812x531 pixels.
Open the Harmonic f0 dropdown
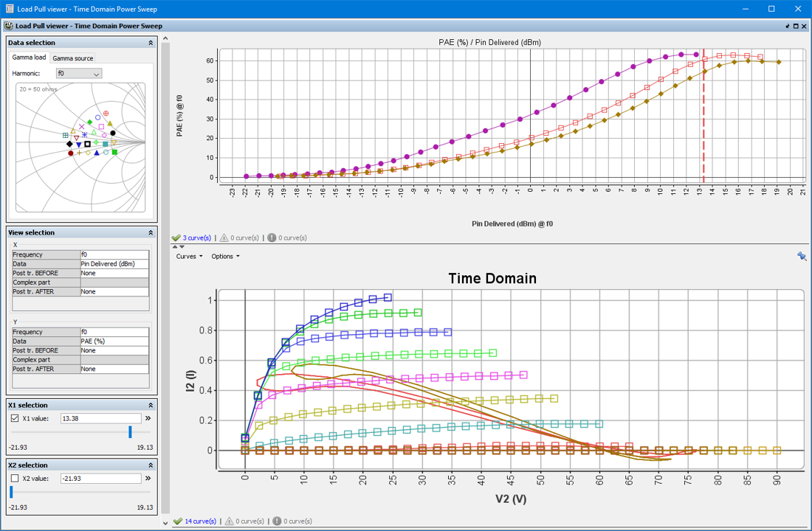79,74
